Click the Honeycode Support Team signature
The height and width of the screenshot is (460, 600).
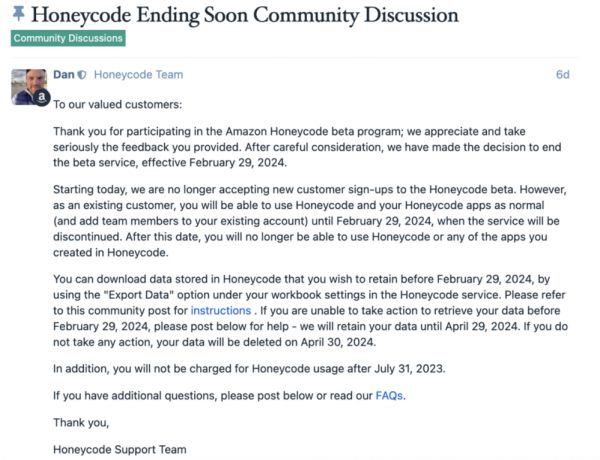119,449
